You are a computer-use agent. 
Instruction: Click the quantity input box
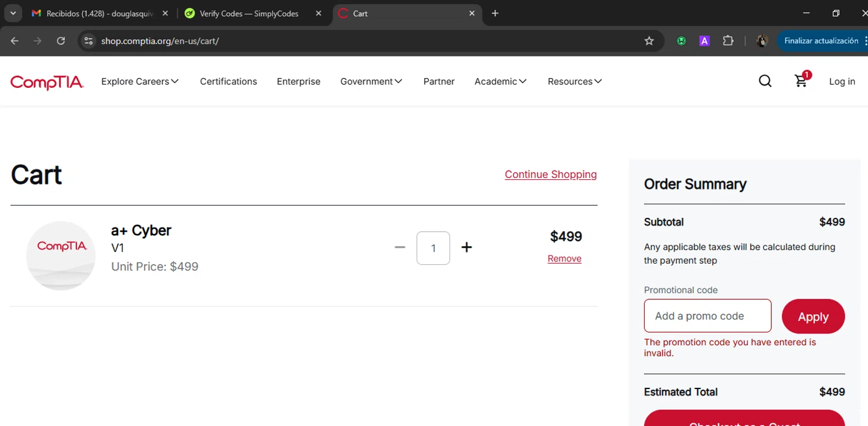click(x=433, y=248)
